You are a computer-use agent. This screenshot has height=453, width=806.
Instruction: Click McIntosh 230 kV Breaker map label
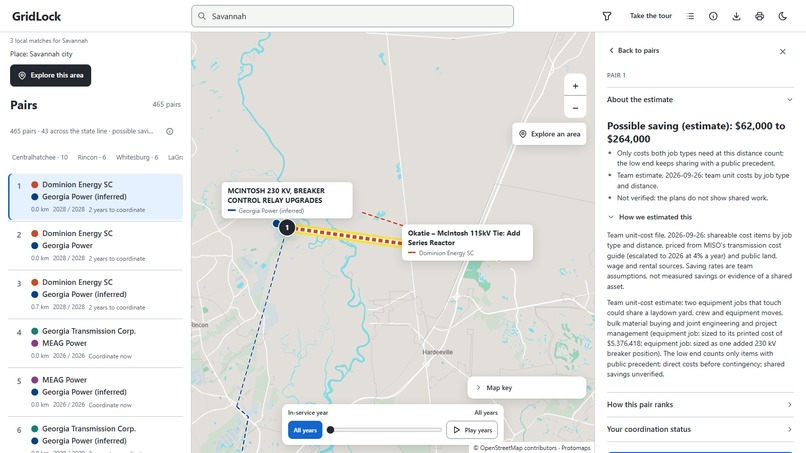pos(287,200)
